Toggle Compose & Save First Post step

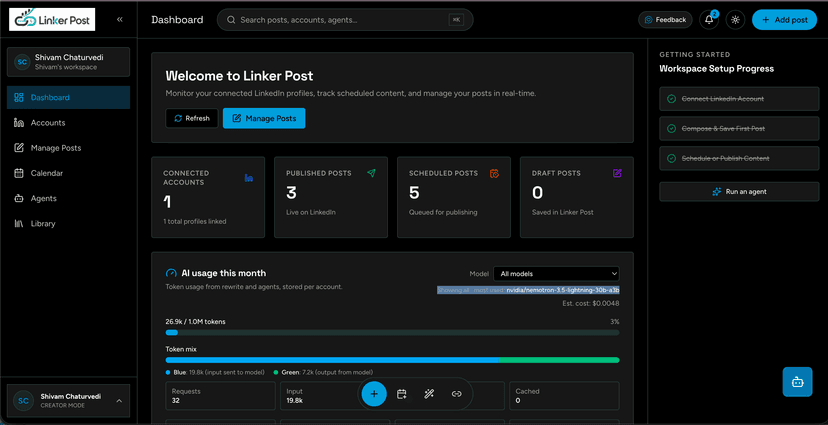[x=739, y=128]
